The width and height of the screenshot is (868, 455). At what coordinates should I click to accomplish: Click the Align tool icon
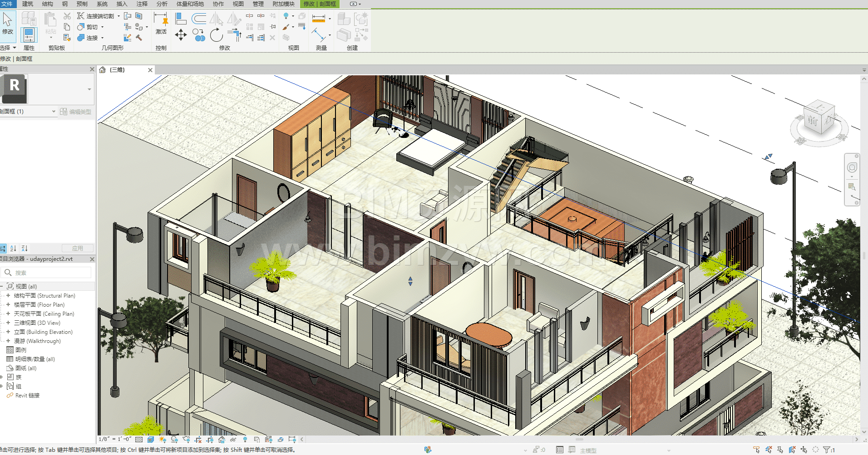(181, 19)
